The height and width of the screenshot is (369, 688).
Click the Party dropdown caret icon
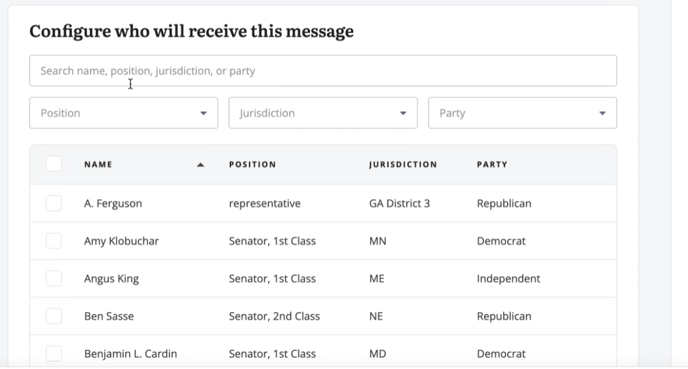(602, 113)
